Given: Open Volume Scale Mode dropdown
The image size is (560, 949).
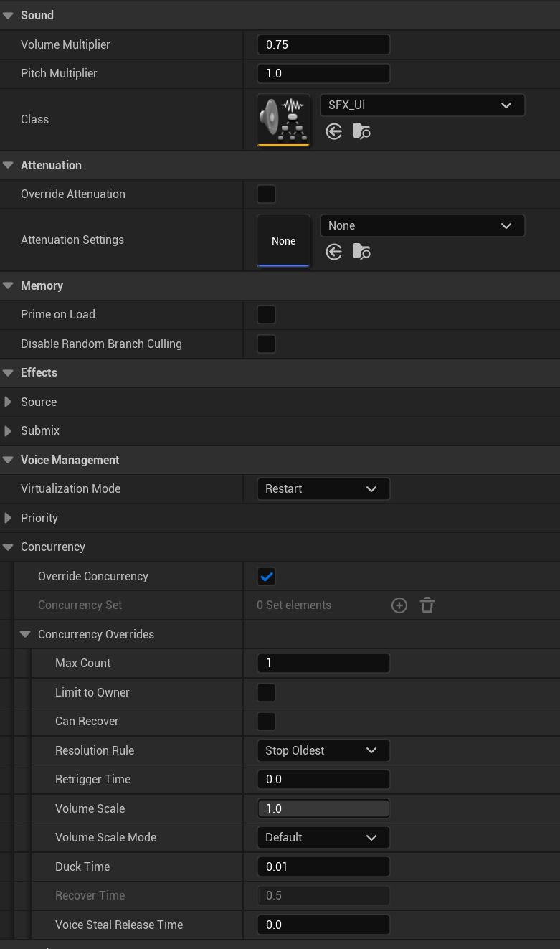Looking at the screenshot, I should coord(323,837).
